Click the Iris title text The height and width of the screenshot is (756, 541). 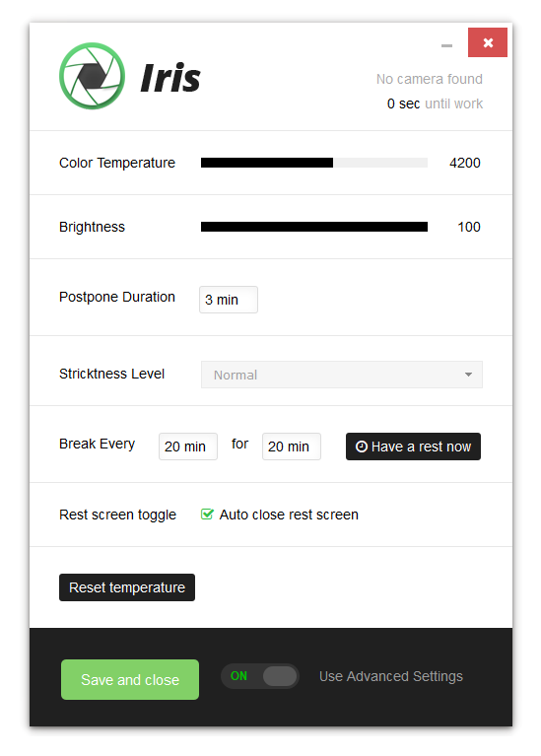click(170, 78)
